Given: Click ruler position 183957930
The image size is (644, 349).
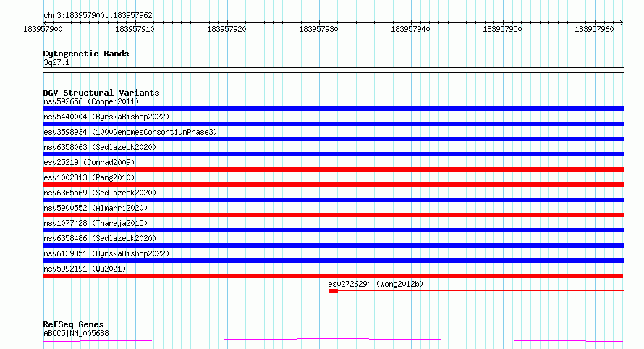Looking at the screenshot, I should pos(318,29).
